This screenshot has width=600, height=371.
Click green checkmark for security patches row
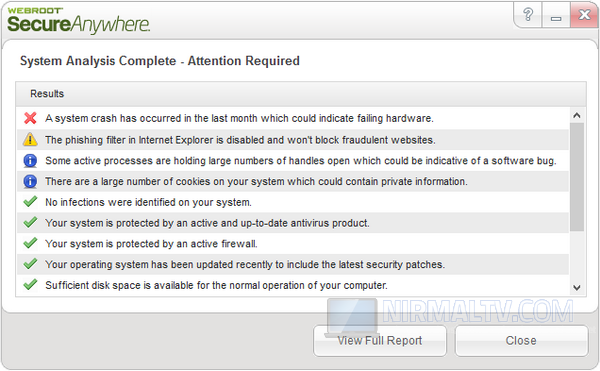tap(30, 264)
